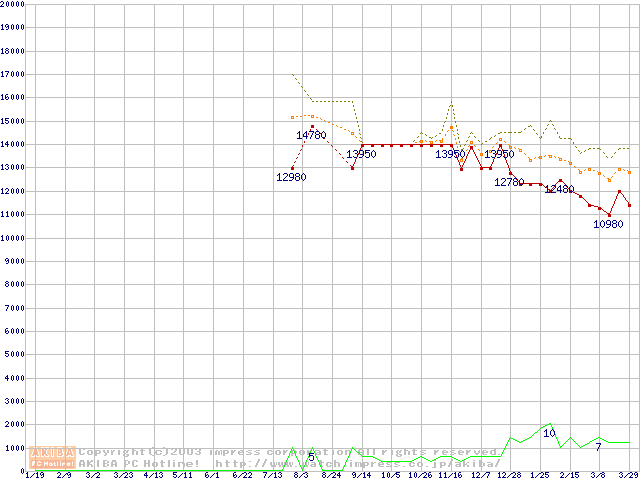Select the 12/28 date tick label
640x480 pixels.
click(509, 475)
